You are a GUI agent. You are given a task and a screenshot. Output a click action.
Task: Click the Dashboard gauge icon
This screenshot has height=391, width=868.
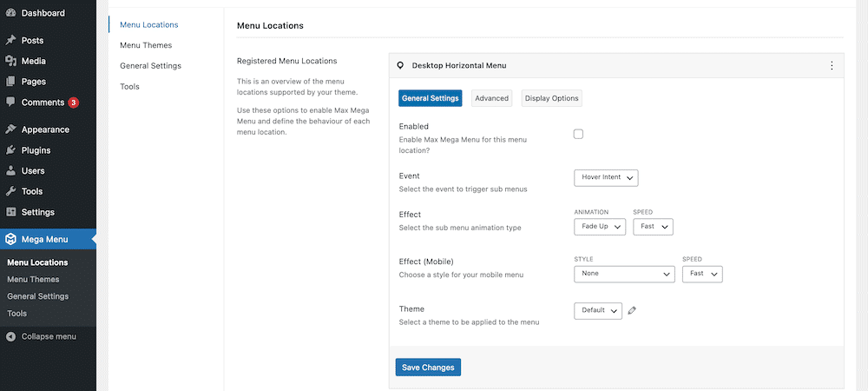10,13
